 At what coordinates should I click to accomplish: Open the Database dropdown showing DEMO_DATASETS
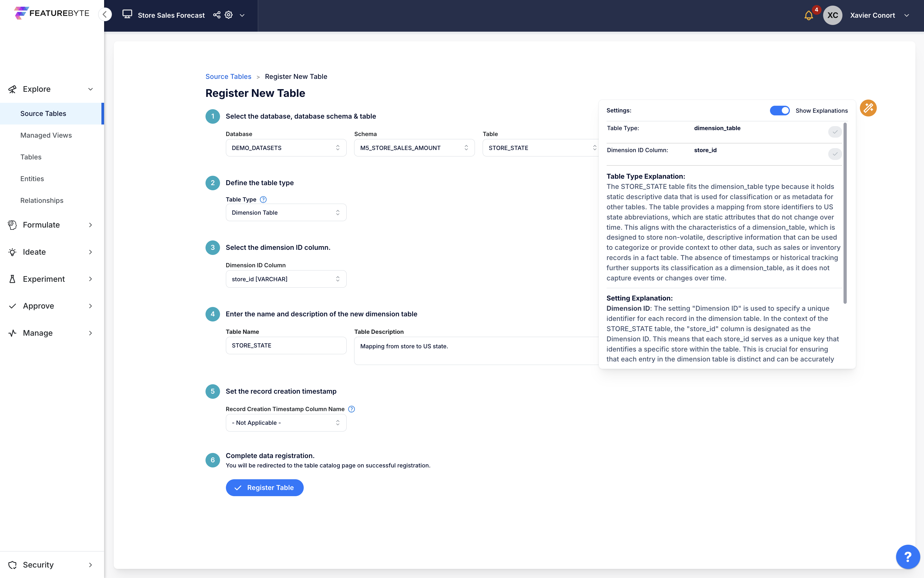pos(286,148)
